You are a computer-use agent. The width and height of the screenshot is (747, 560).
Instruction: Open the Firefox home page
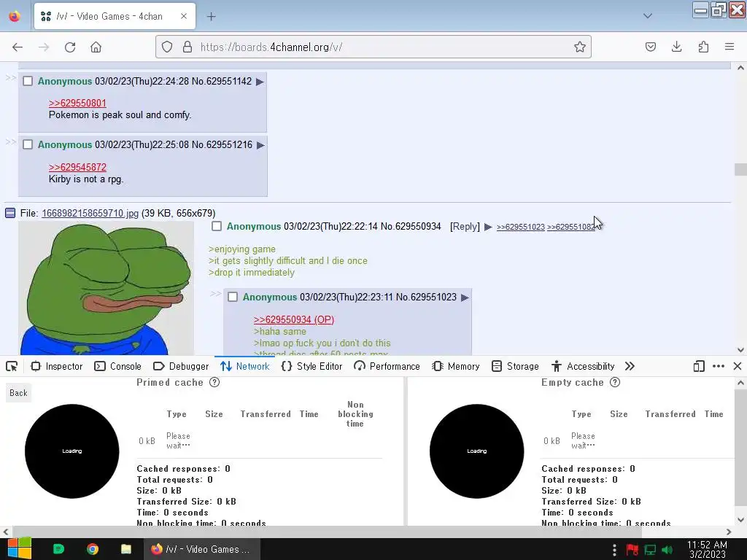[96, 47]
